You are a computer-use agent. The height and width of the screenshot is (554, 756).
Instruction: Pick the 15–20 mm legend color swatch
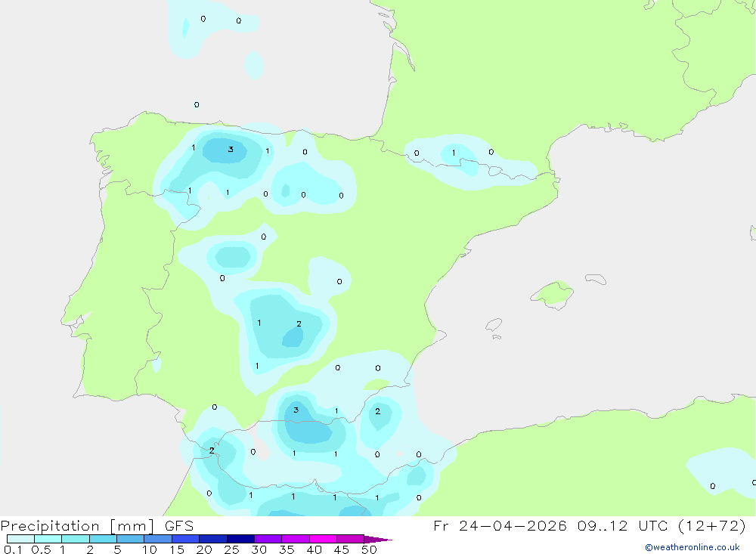[186, 539]
